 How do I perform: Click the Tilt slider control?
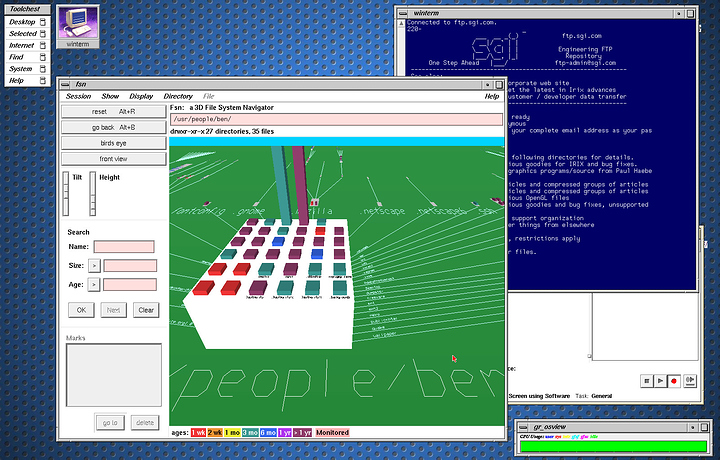pyautogui.click(x=67, y=193)
